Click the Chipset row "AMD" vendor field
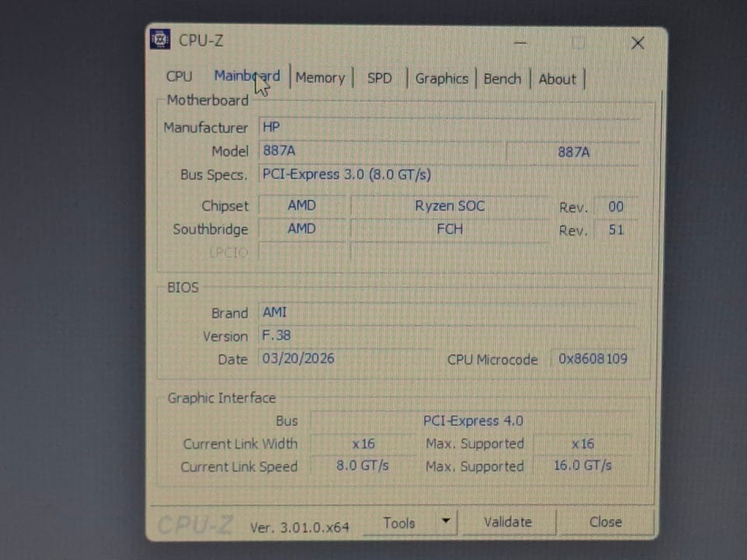Image resolution: width=747 pixels, height=560 pixels. (x=302, y=205)
